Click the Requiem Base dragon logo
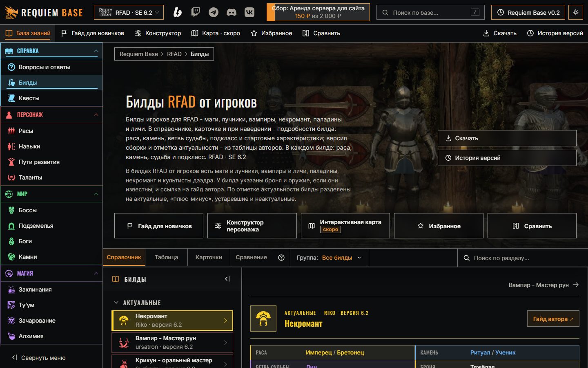The width and height of the screenshot is (588, 368). tap(11, 12)
